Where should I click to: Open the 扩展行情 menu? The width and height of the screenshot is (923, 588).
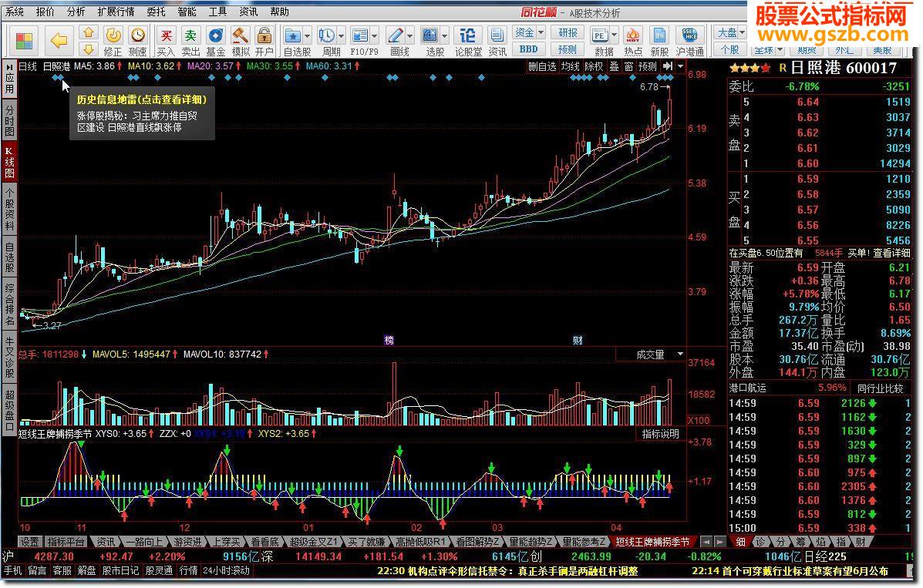[x=116, y=12]
